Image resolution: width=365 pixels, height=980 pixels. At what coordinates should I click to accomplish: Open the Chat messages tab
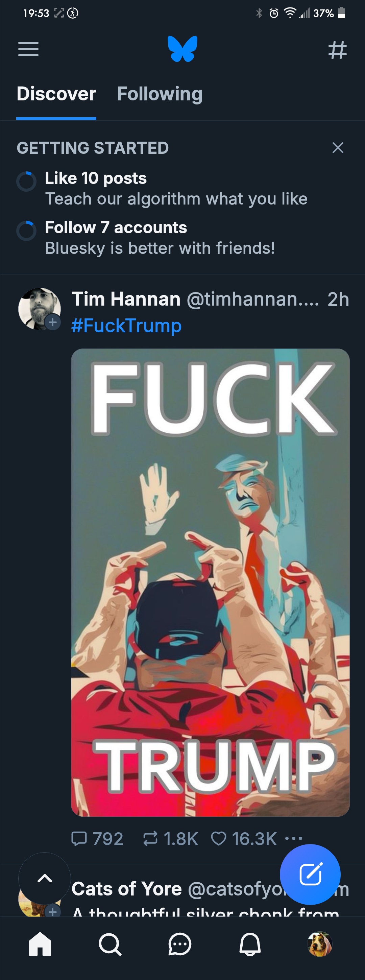180,944
